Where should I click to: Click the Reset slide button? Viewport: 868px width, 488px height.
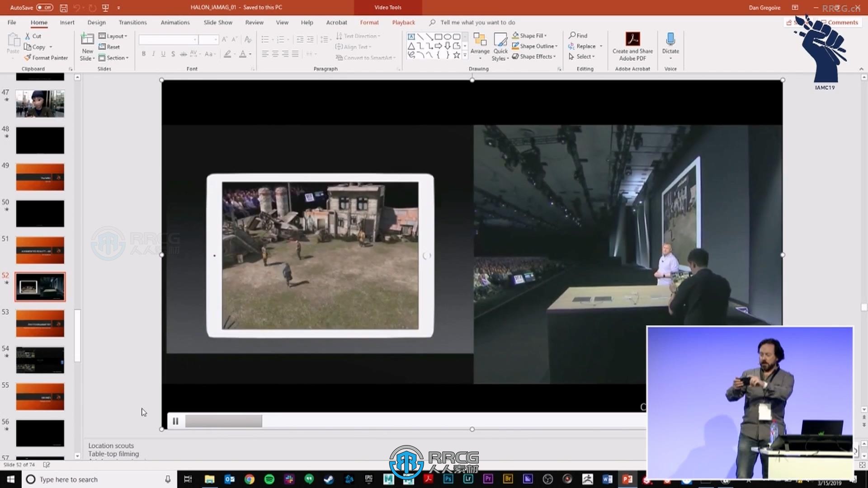109,47
